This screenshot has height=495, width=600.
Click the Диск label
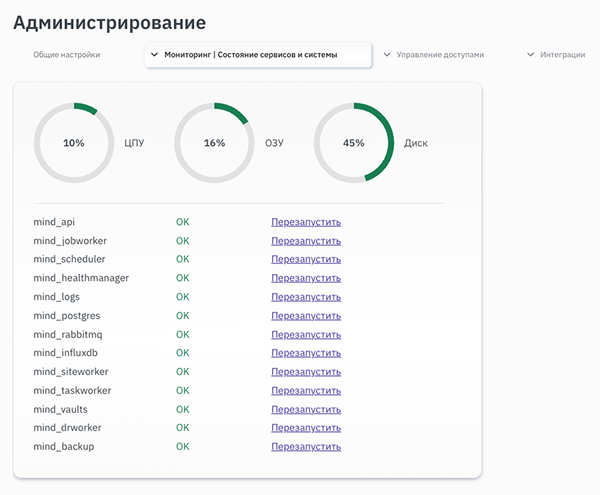coord(416,143)
